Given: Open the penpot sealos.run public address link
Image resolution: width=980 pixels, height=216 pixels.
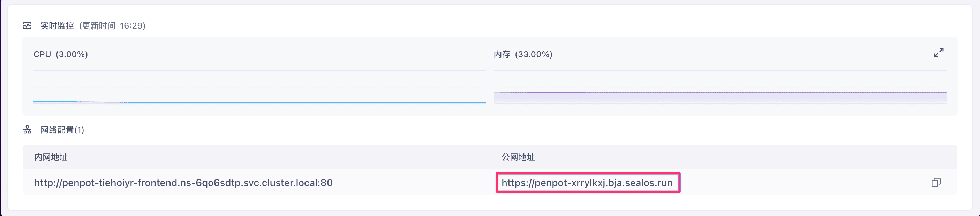Looking at the screenshot, I should 587,183.
